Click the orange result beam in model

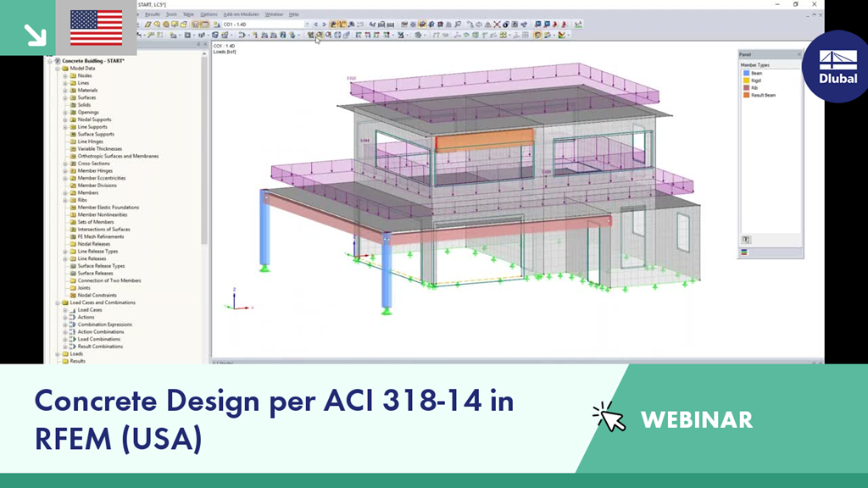click(x=484, y=141)
